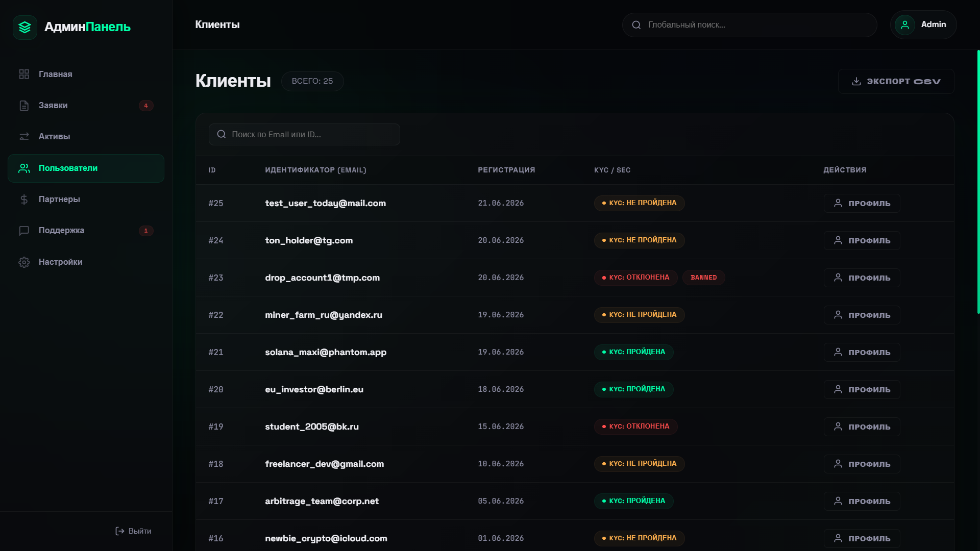Click the KYC / SEC column header
Screen dimensions: 980x551
(612, 170)
